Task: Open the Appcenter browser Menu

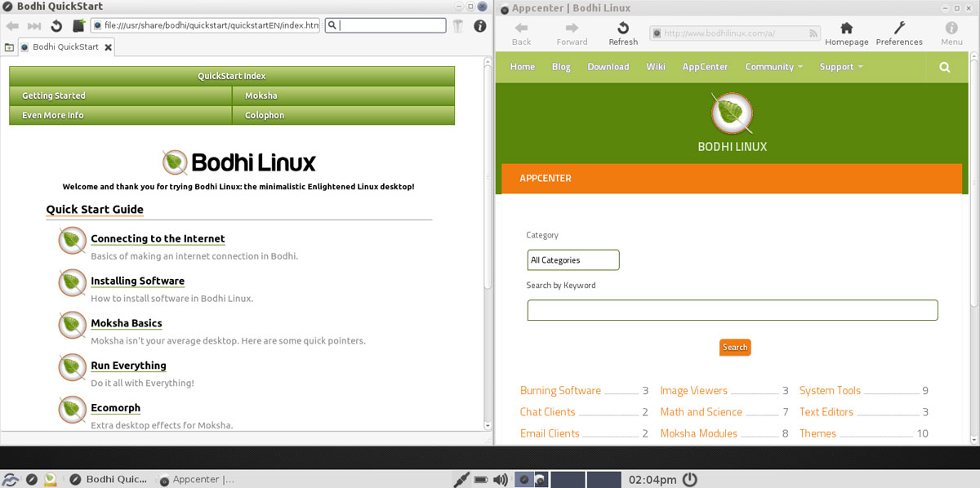Action: coord(951,33)
